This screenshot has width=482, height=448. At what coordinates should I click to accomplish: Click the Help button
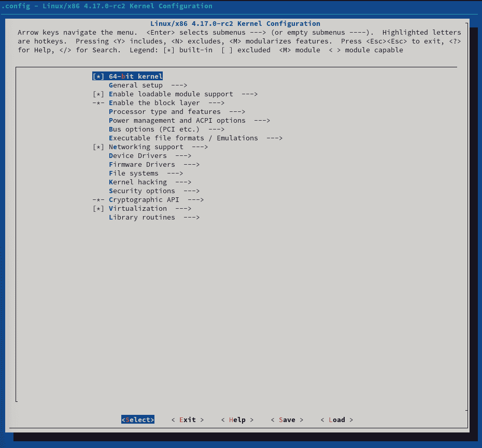click(237, 420)
